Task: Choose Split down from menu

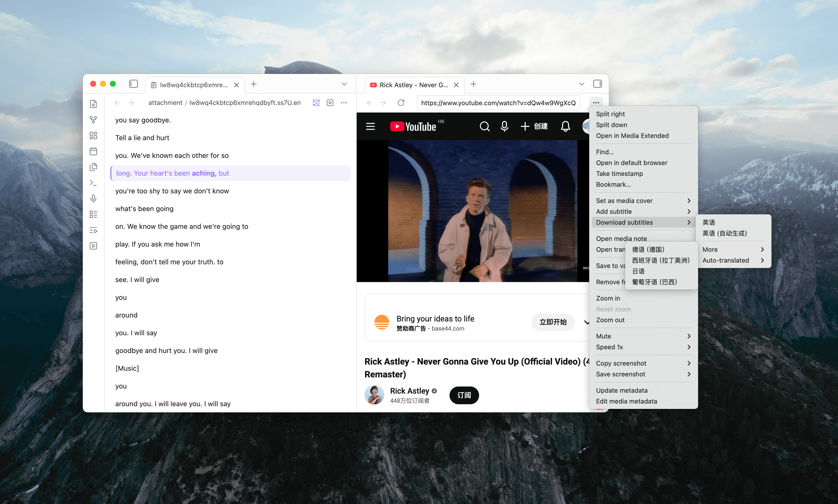Action: pos(643,125)
